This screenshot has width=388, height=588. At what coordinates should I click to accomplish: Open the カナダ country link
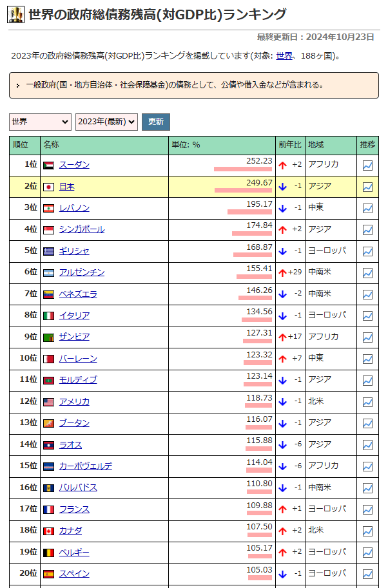point(70,530)
